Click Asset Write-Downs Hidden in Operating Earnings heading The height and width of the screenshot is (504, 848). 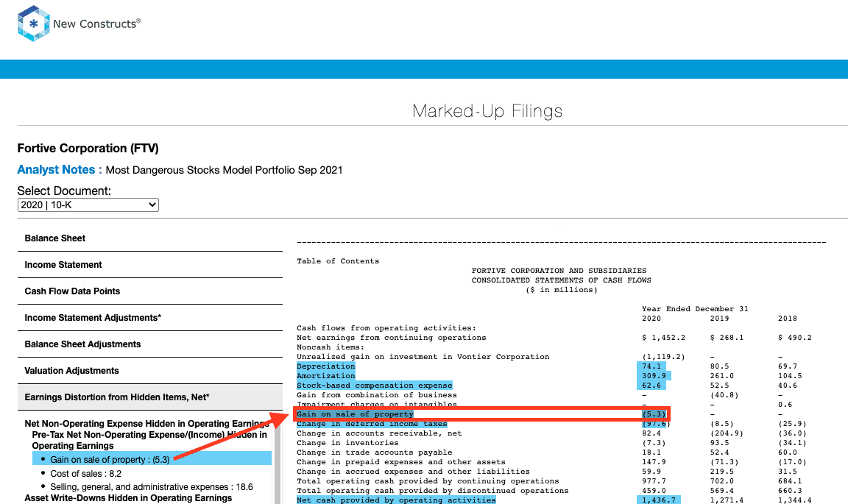pyautogui.click(x=128, y=498)
